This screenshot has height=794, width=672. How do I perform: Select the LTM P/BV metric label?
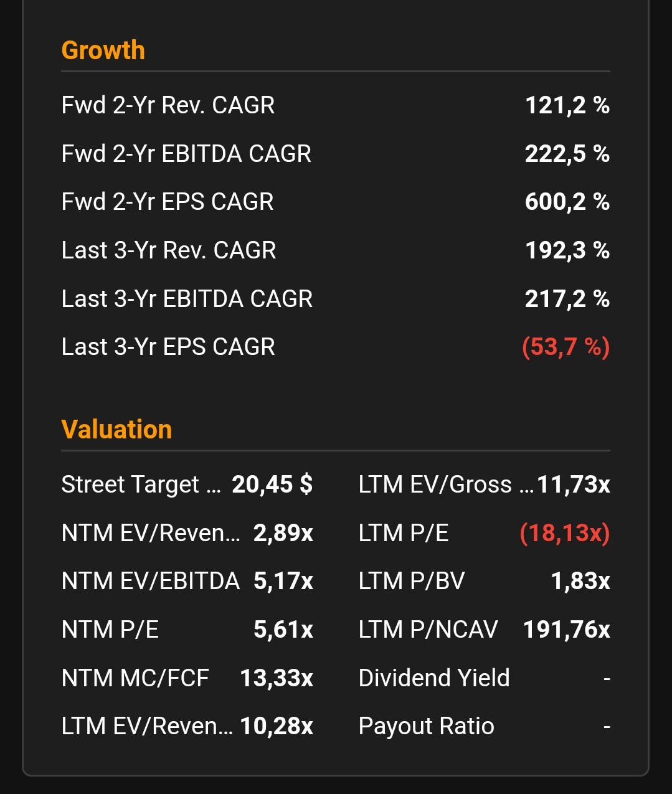[412, 581]
